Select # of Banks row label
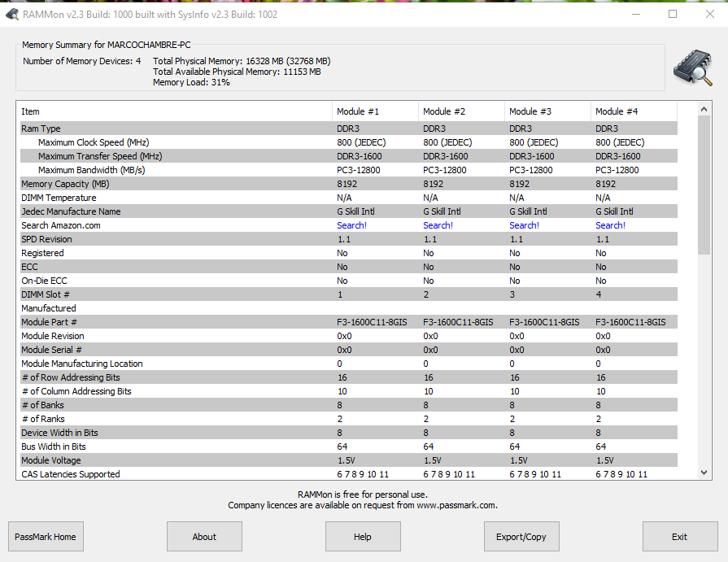This screenshot has width=728, height=562. 43,405
